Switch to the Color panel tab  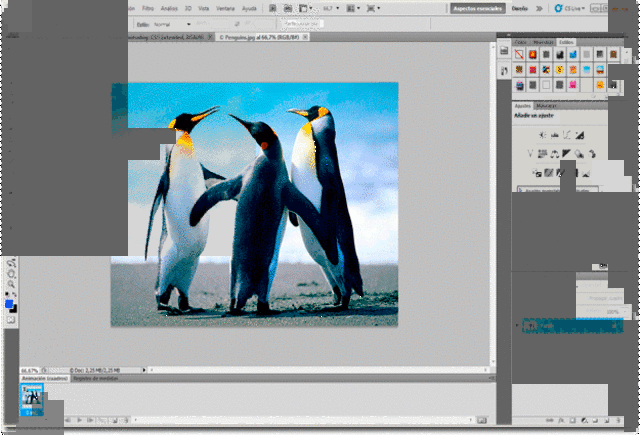pos(520,42)
